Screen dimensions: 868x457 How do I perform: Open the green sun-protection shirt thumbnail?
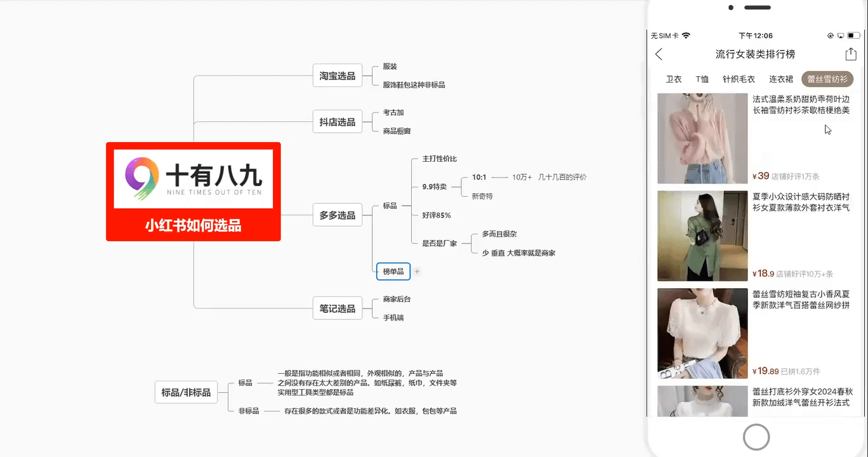pos(702,236)
